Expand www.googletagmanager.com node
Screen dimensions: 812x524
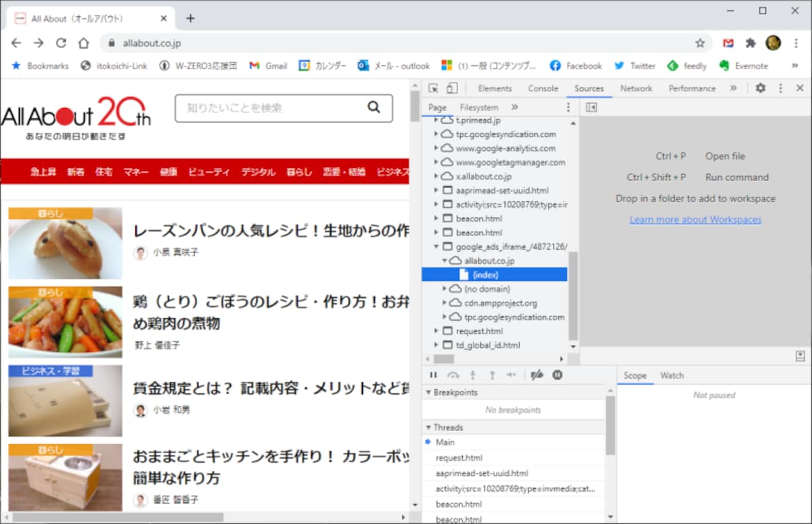tap(436, 162)
